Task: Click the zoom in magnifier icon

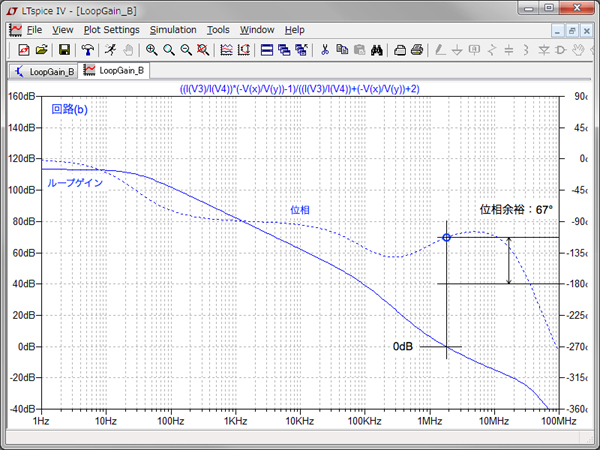Action: 152,49
